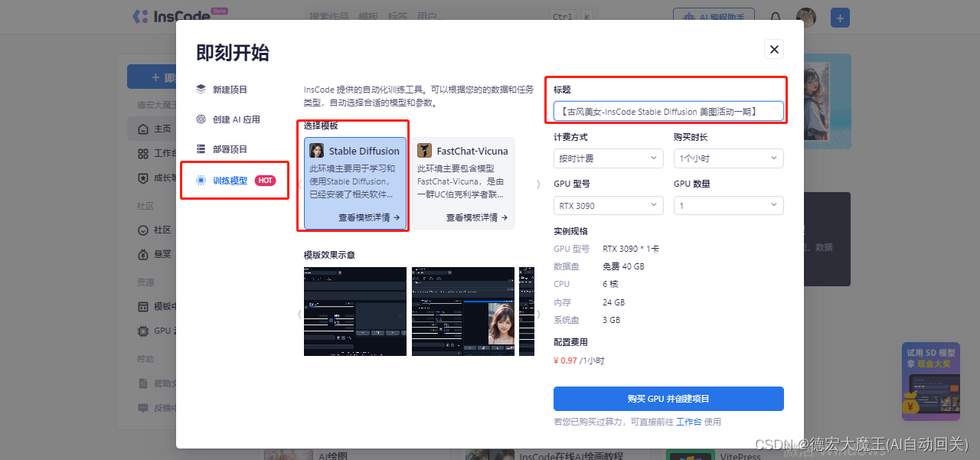View first template preview screenshot
The image size is (980, 460).
click(355, 312)
